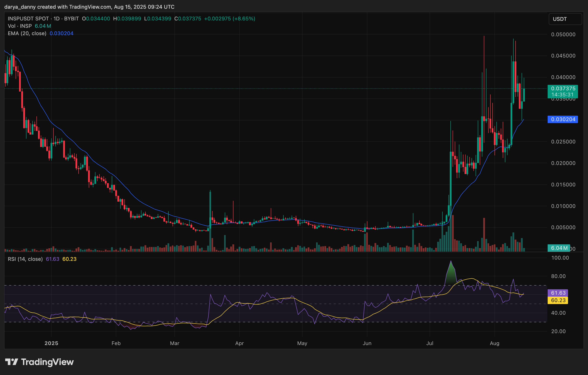
Task: Select the blue EMA value label 0.030204
Action: [563, 119]
